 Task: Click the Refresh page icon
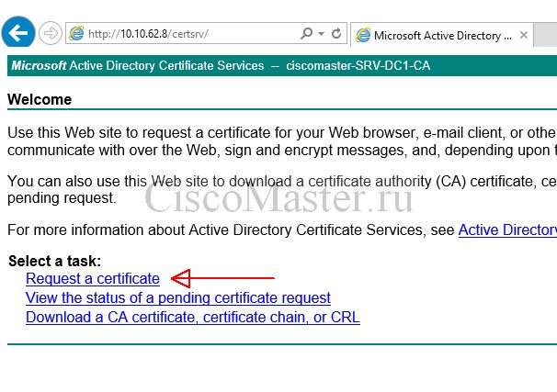pyautogui.click(x=336, y=33)
